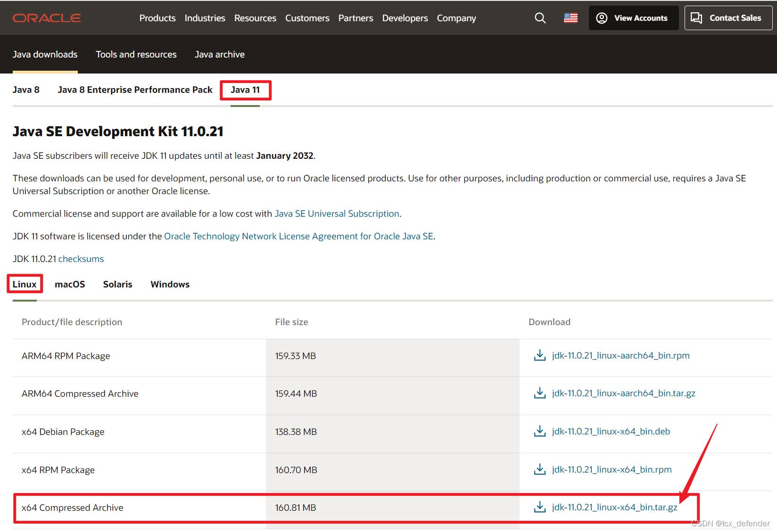777x532 pixels.
Task: Open the Customers menu
Action: (307, 18)
